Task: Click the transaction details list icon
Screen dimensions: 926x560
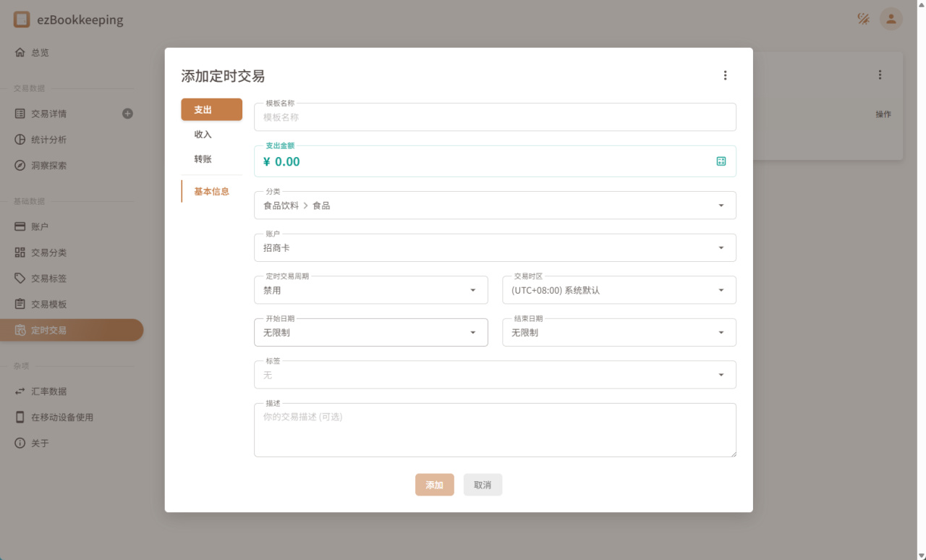Action: (x=20, y=114)
